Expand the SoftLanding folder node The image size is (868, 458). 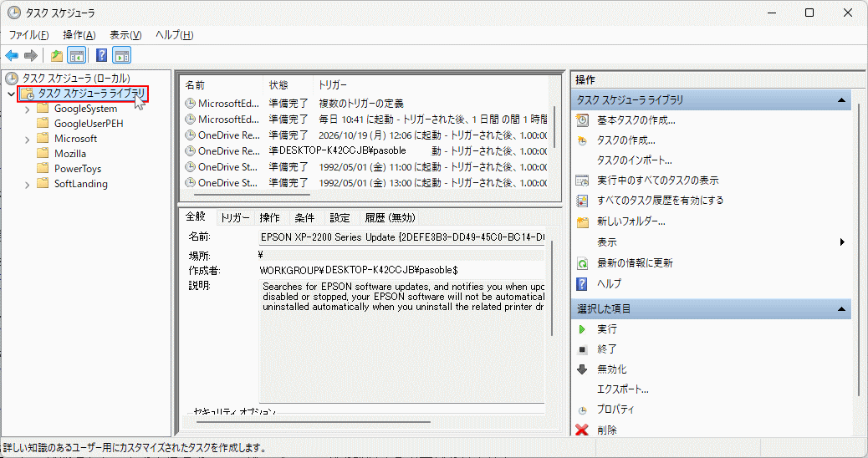click(x=27, y=185)
